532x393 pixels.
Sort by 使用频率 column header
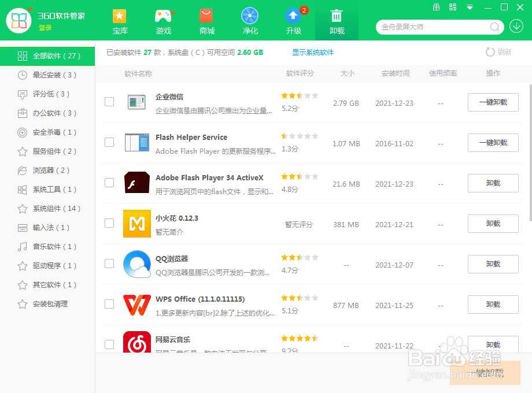443,73
